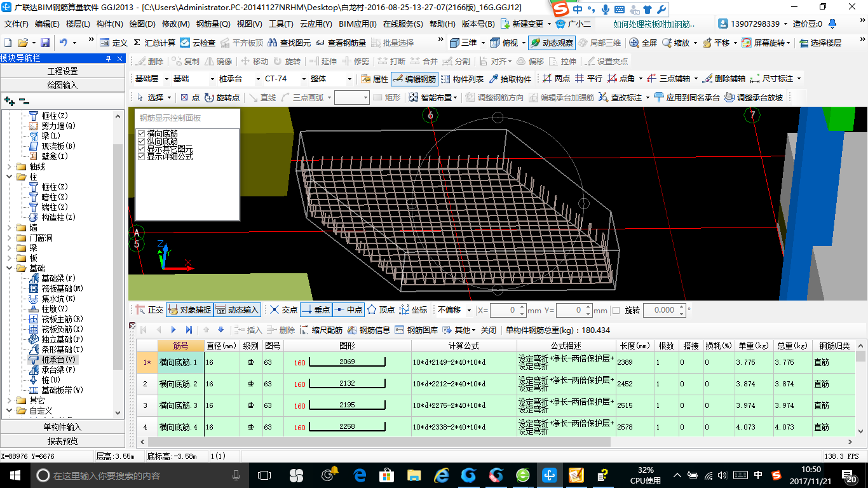Select 平行 parallel axis tool
The height and width of the screenshot is (488, 868).
(588, 79)
